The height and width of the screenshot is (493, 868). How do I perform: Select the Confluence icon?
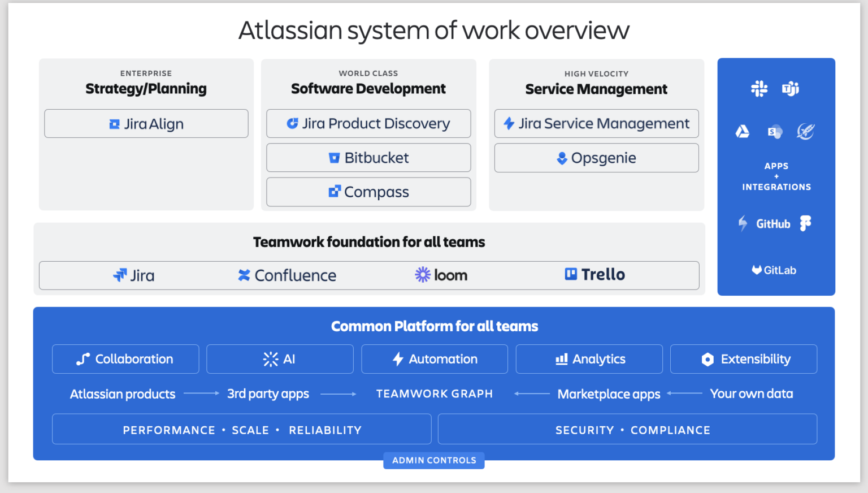[x=244, y=275]
